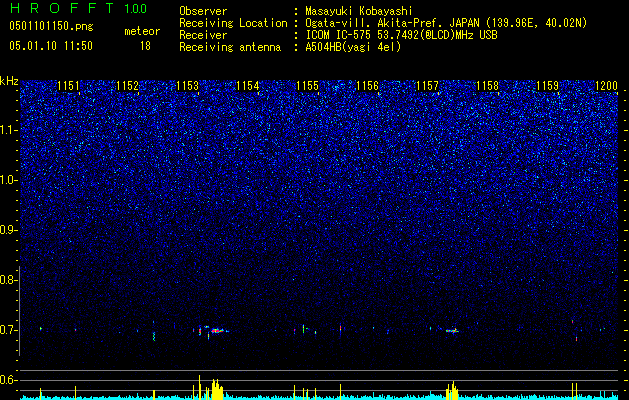
Task: Click the 1152 time marker
Action: pyautogui.click(x=128, y=86)
